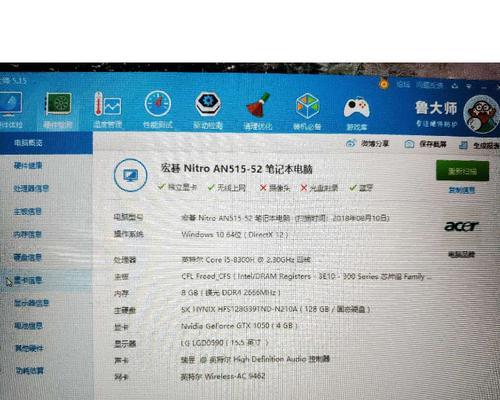
Task: Click the Windows 10 64位 operating system value
Action: [235, 234]
